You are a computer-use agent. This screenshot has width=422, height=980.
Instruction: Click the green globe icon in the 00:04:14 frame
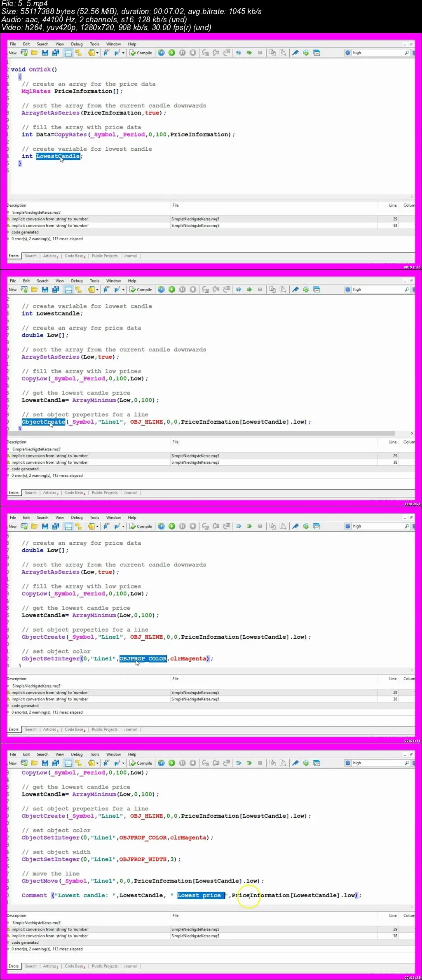(x=306, y=526)
